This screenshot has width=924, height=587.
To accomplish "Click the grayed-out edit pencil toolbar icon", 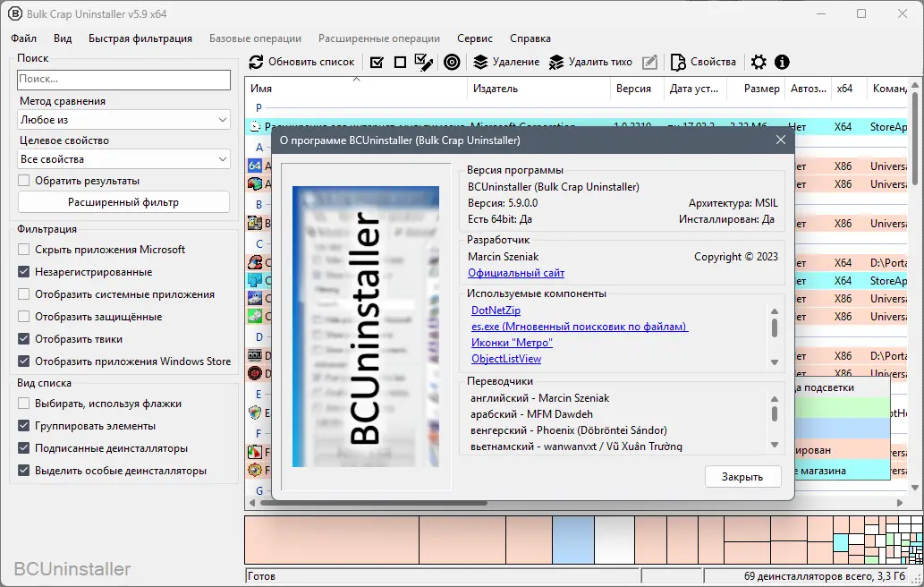I will point(649,62).
